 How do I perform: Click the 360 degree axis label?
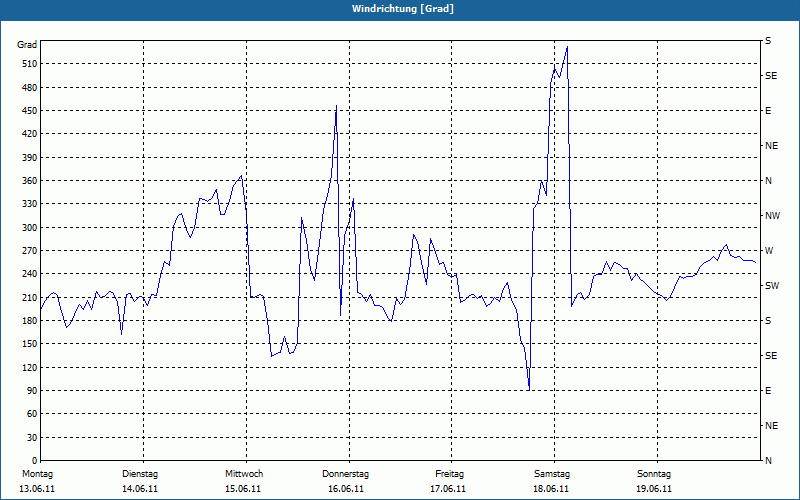[29, 181]
